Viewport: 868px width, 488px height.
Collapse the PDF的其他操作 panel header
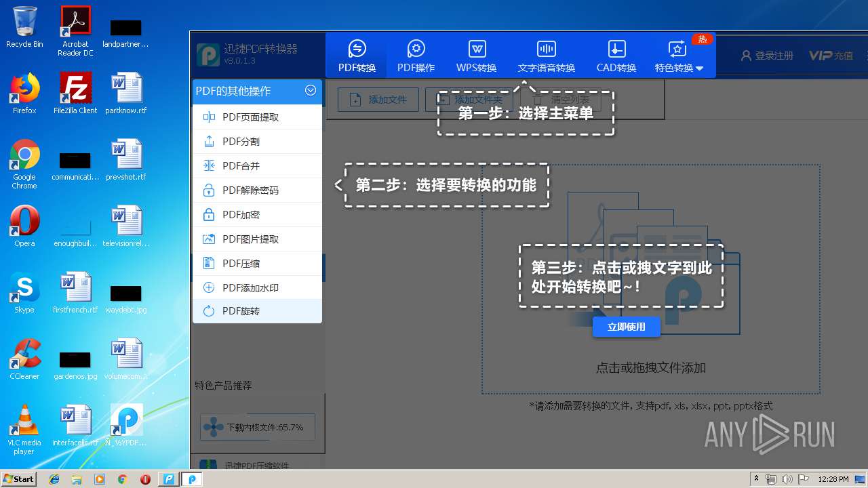(257, 91)
